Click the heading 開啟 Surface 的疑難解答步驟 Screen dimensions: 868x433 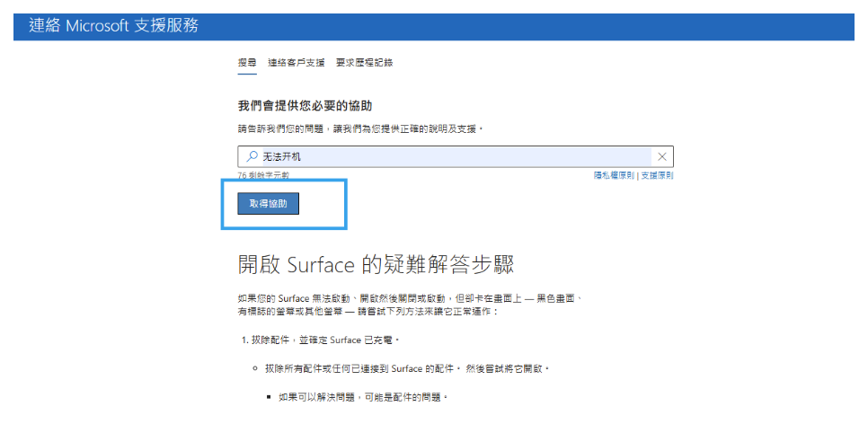(376, 265)
